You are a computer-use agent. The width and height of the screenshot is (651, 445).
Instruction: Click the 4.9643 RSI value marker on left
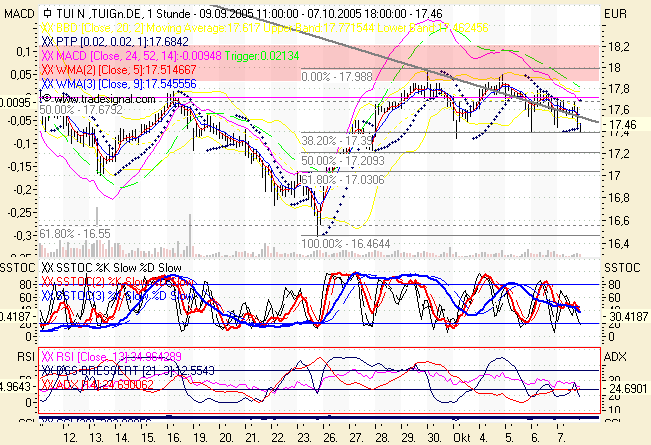[x=16, y=387]
